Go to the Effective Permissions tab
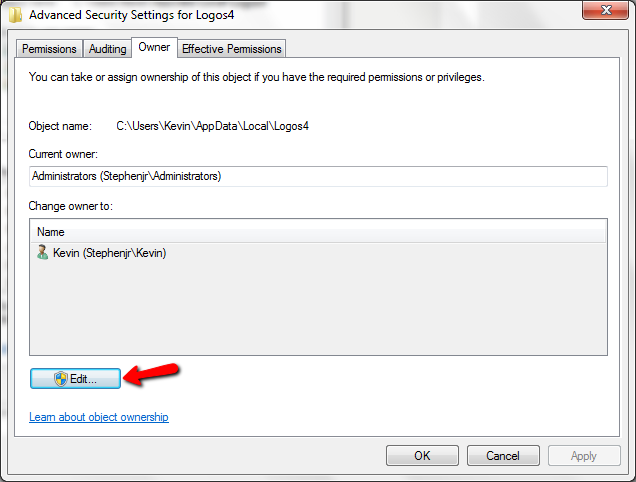The image size is (636, 482). [232, 49]
